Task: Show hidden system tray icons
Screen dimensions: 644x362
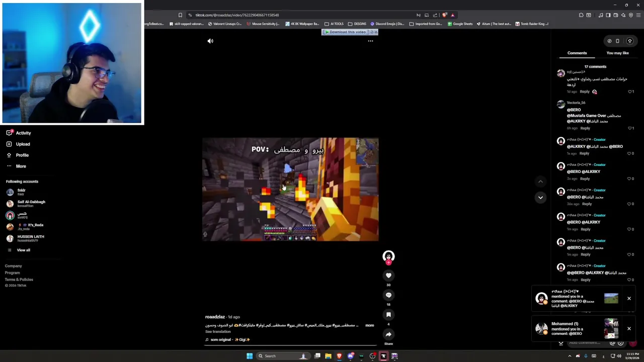Action: click(x=570, y=356)
